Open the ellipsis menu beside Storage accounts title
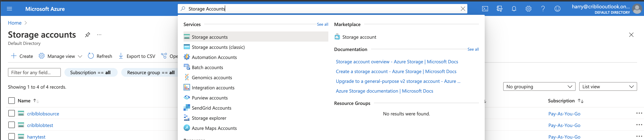Image resolution: width=644 pixels, height=140 pixels. click(99, 35)
